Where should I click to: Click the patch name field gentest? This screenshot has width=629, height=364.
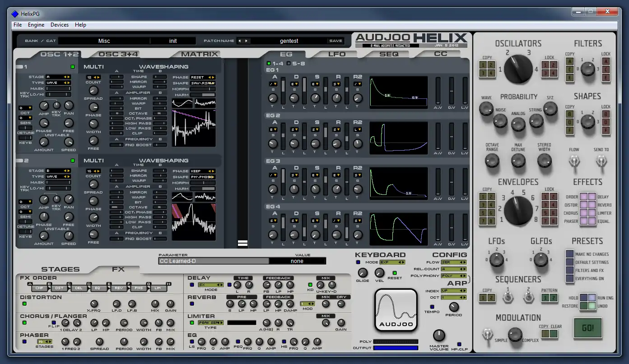289,41
